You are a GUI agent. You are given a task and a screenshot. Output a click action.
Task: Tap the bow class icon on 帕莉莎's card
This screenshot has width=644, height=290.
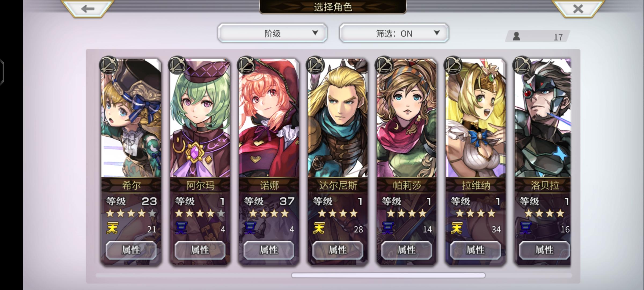[x=384, y=65]
